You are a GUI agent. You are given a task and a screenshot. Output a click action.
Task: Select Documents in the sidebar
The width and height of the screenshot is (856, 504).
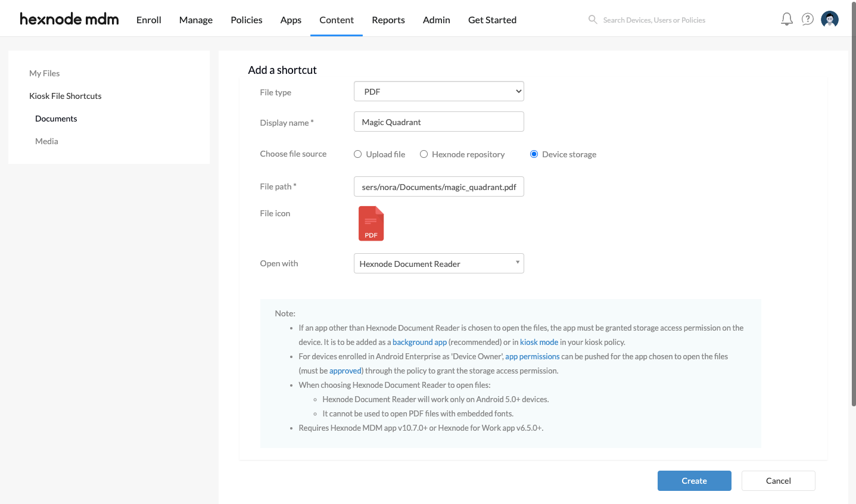56,119
